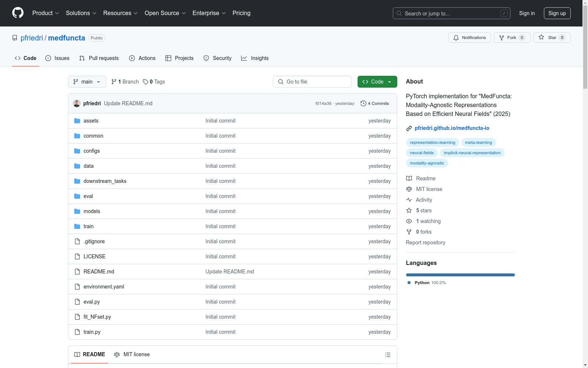Expand the Open Source menu
The height and width of the screenshot is (368, 588).
165,13
